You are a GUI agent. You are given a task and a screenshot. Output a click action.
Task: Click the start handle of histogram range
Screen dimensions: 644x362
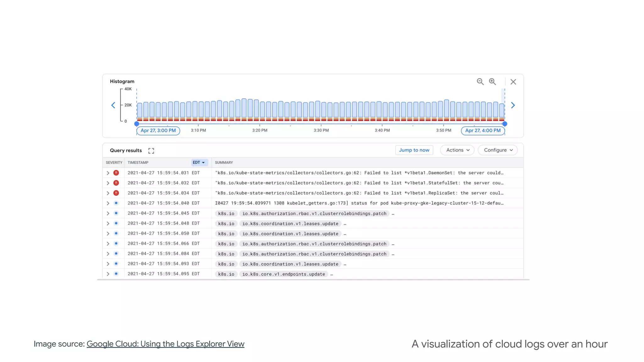[x=136, y=124]
